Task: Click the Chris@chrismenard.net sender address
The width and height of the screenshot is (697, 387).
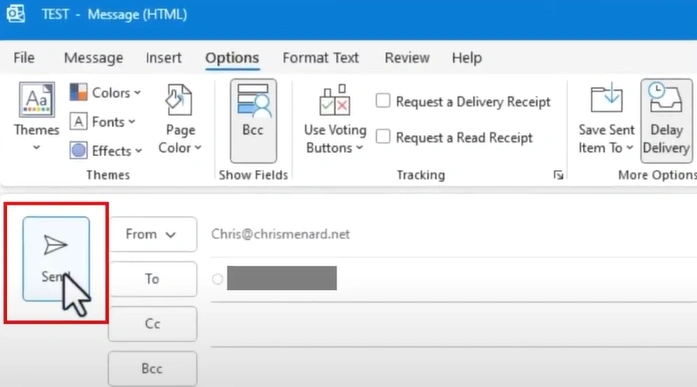Action: pyautogui.click(x=280, y=234)
